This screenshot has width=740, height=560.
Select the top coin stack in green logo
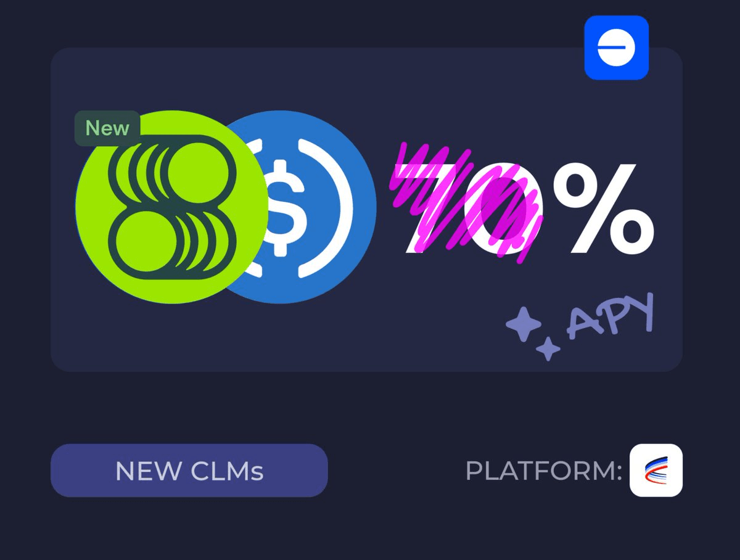pos(173,168)
